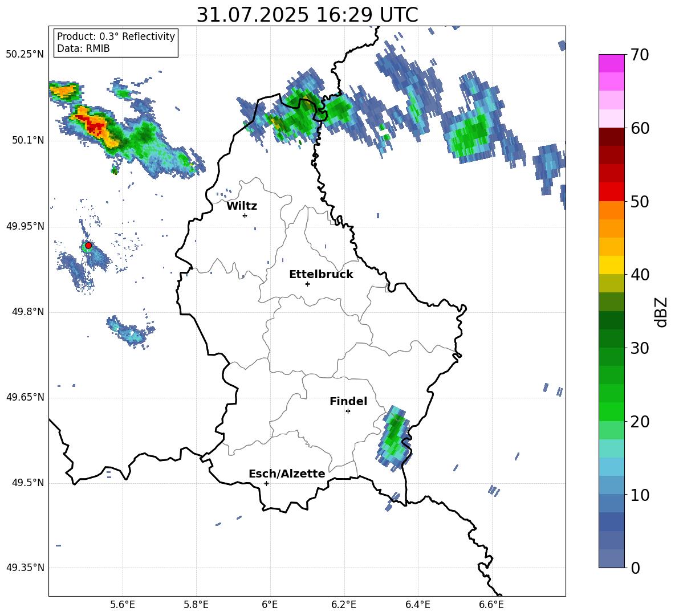
Task: Click the magenta top colorbar segment
Action: 611,63
